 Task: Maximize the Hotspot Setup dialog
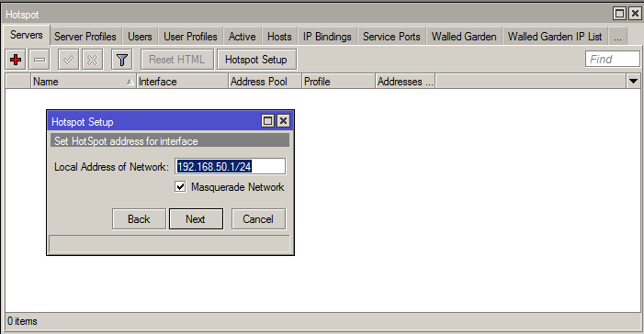267,120
